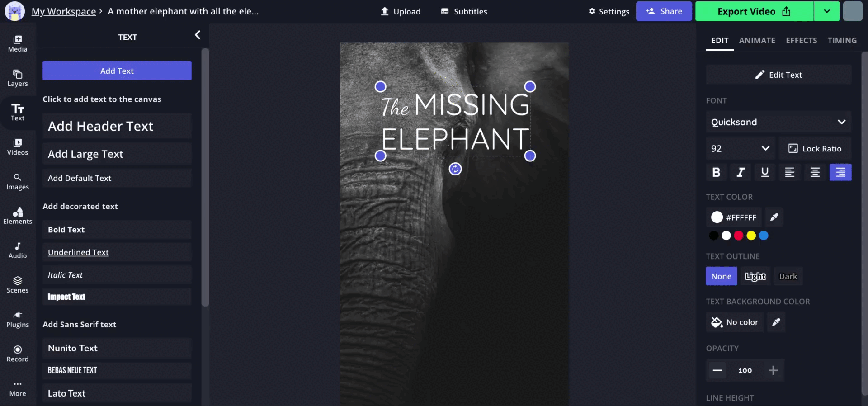
Task: Click the Share button
Action: [664, 11]
